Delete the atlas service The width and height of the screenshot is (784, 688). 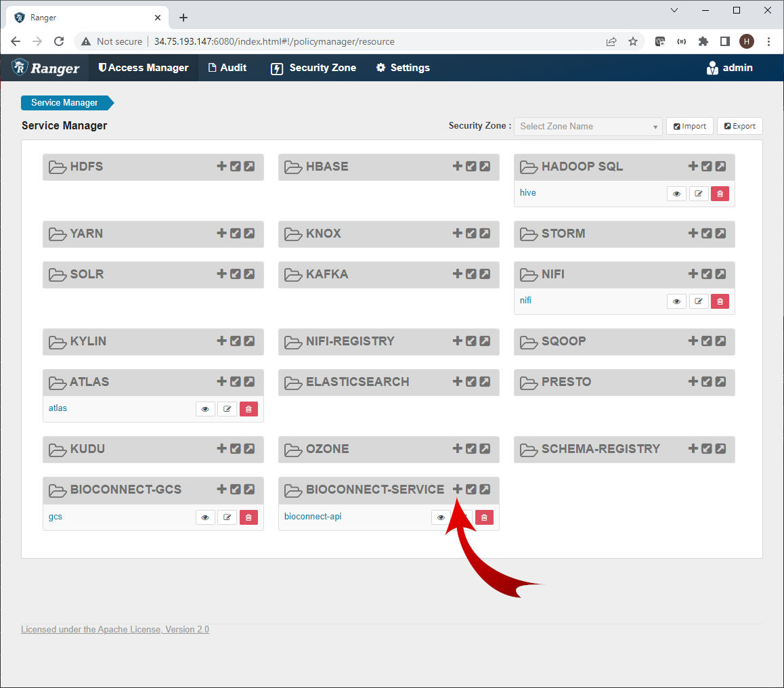pos(248,408)
